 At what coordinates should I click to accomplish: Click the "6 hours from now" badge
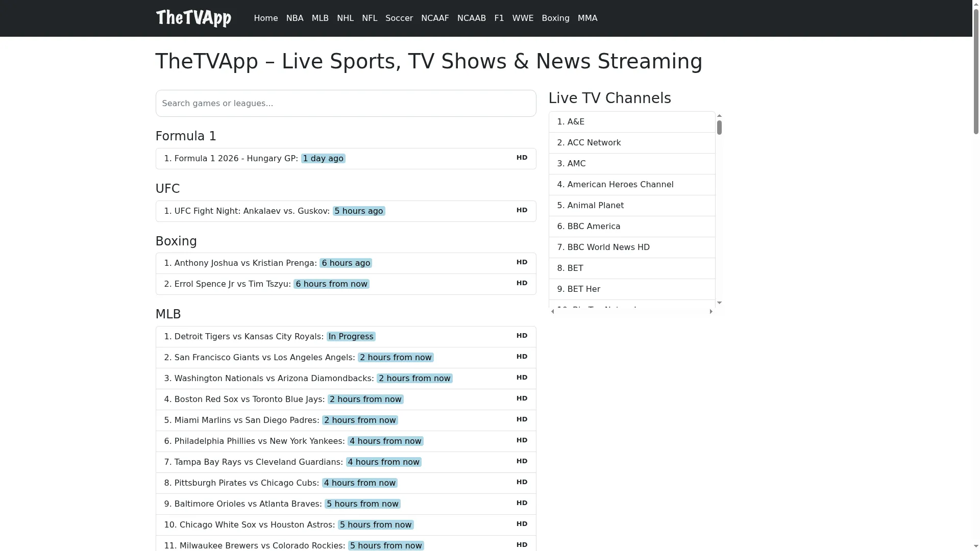pyautogui.click(x=331, y=284)
